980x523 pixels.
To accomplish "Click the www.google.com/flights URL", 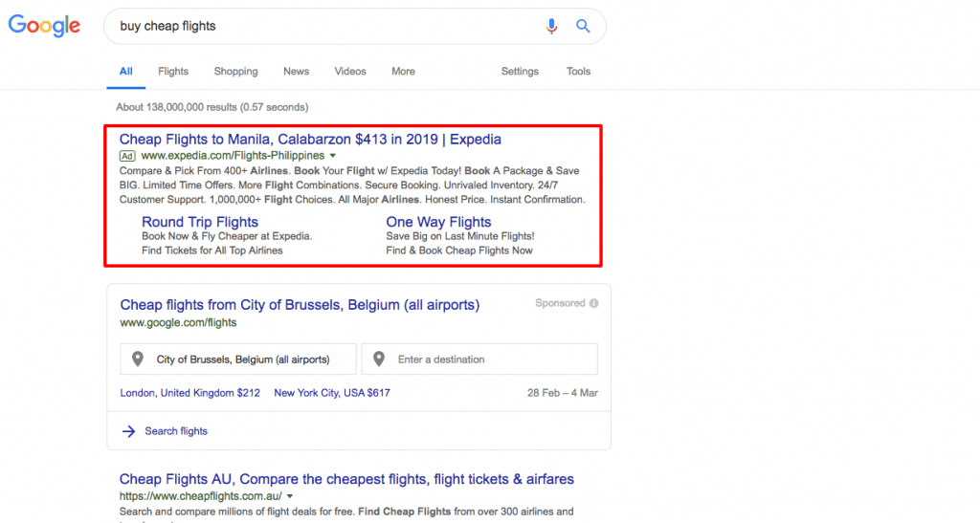I will (x=178, y=322).
